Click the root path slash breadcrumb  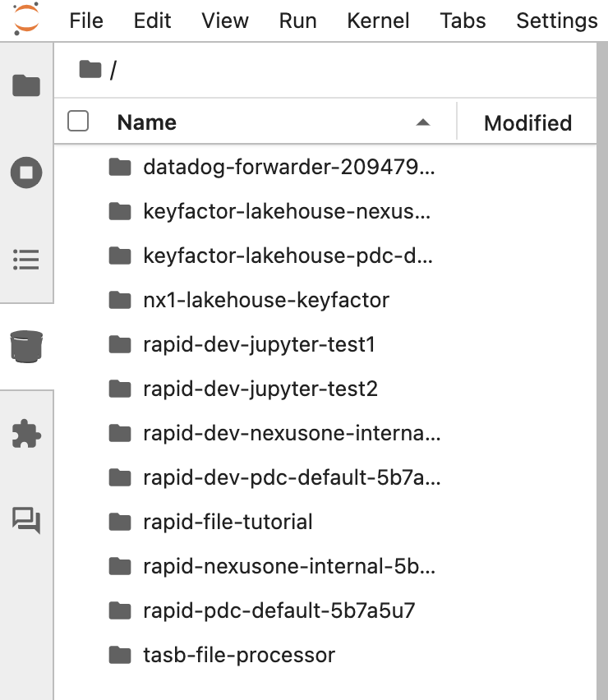point(113,70)
